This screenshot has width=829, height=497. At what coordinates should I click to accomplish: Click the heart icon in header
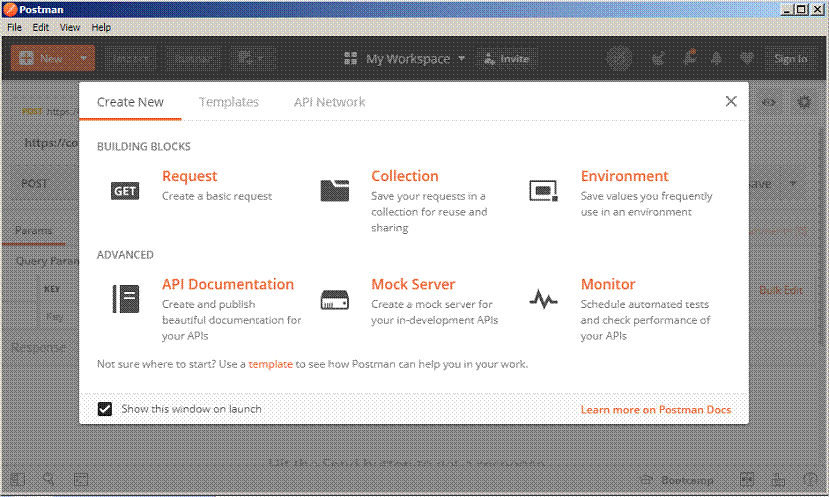[747, 58]
